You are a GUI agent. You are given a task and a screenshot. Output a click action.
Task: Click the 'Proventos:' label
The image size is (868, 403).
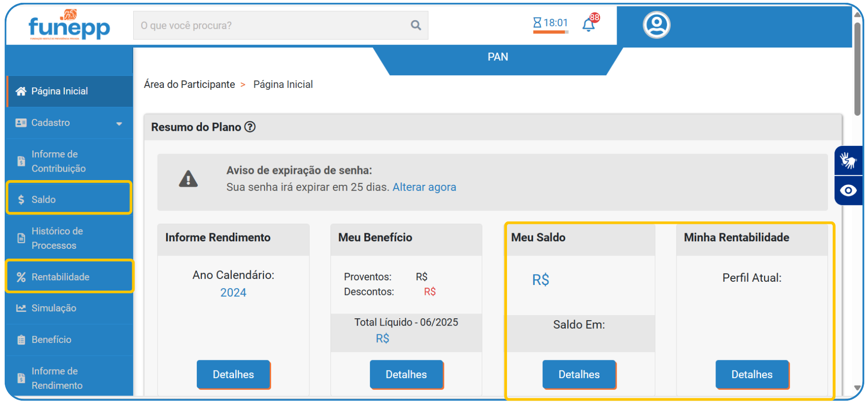click(x=368, y=277)
